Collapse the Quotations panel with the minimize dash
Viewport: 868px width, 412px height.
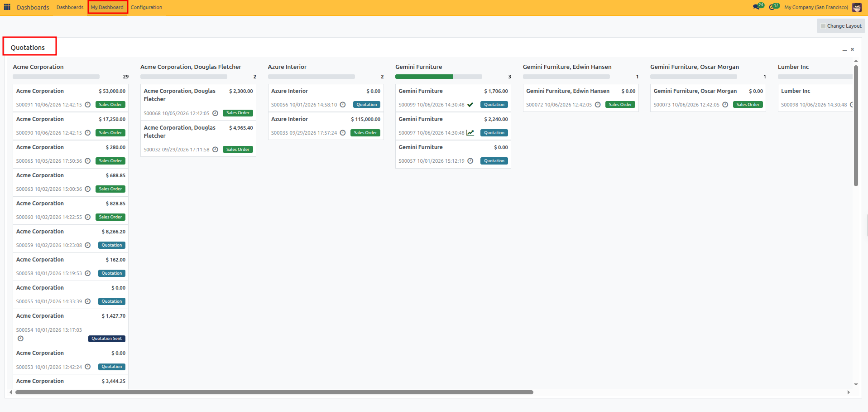point(844,50)
